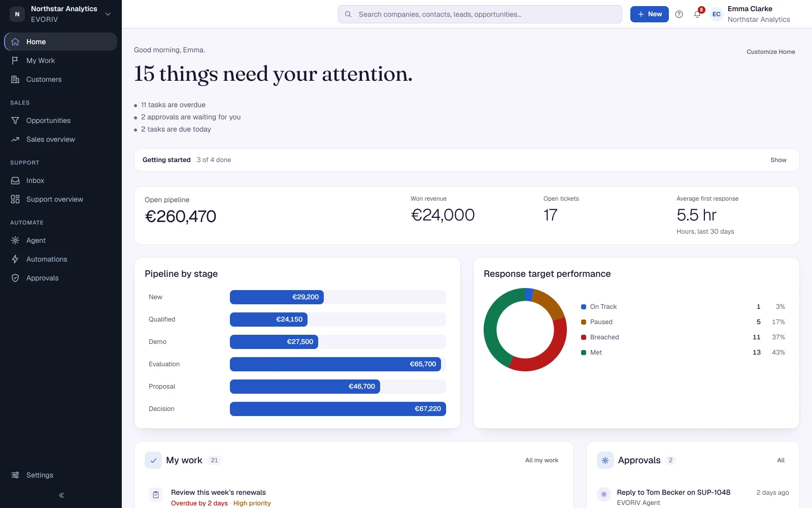Click the renewals task clipboard icon

point(156,495)
